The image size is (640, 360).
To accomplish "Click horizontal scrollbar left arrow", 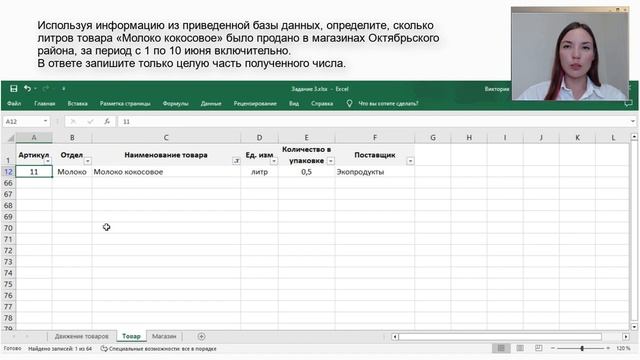I will pyautogui.click(x=395, y=337).
